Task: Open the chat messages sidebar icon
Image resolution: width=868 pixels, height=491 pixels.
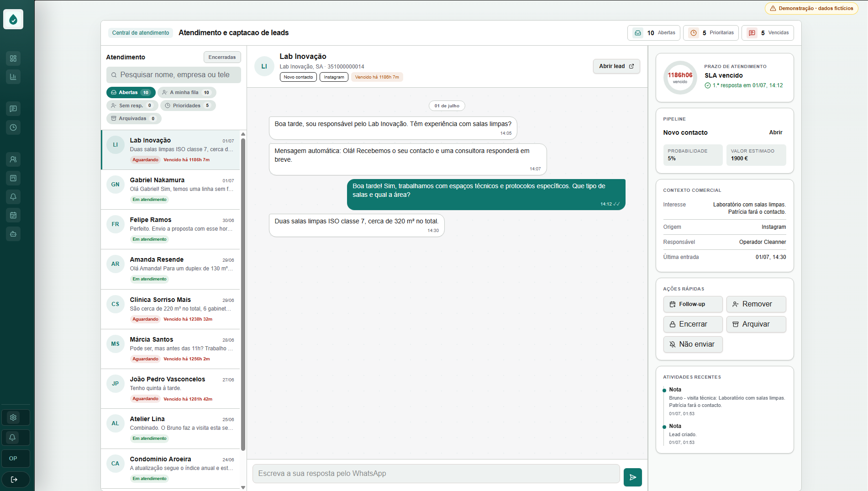Action: click(x=13, y=109)
